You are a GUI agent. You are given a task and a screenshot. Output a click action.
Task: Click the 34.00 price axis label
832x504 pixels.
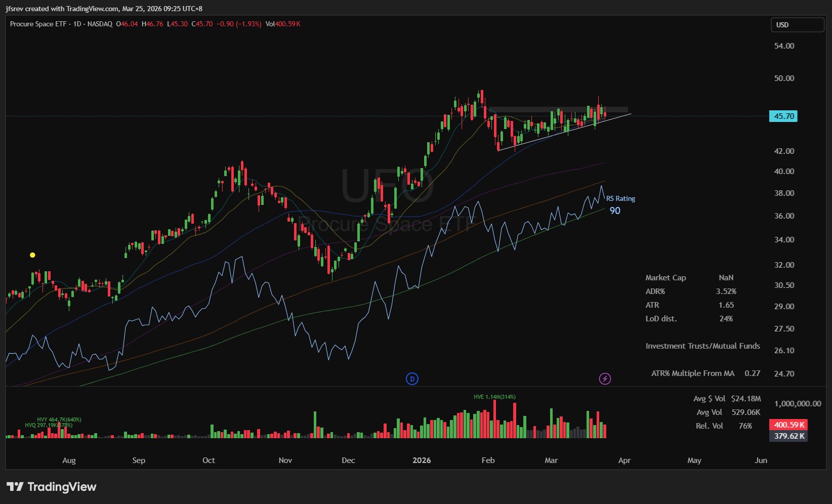pos(784,239)
